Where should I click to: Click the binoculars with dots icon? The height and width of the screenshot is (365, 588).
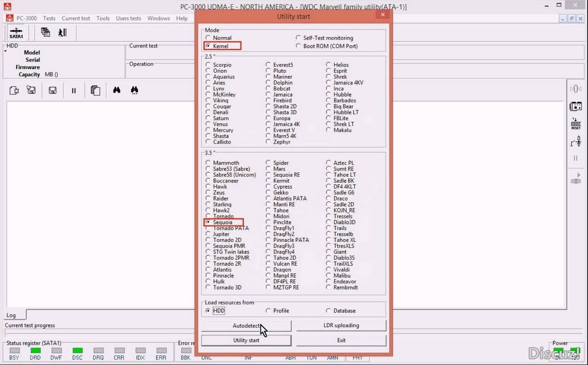(134, 90)
